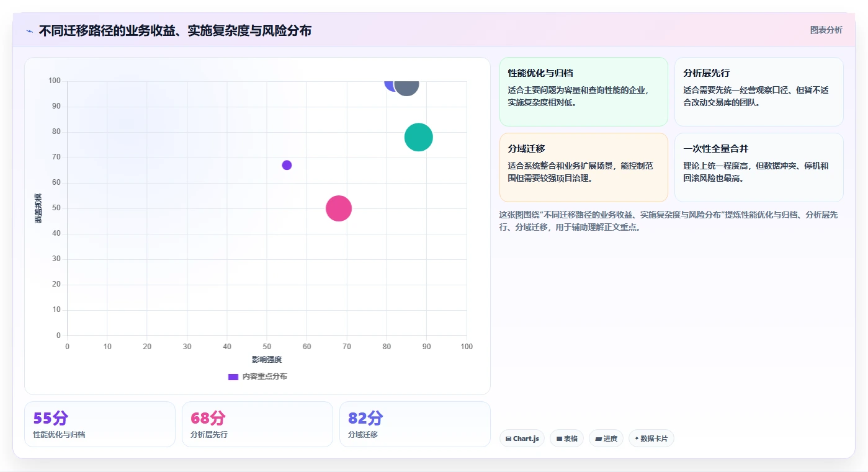Click the 进度 tag
868x472 pixels.
pos(606,439)
